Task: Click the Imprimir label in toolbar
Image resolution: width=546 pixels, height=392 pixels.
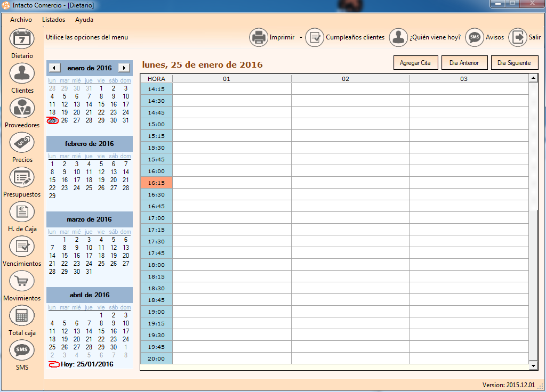Action: pos(282,37)
